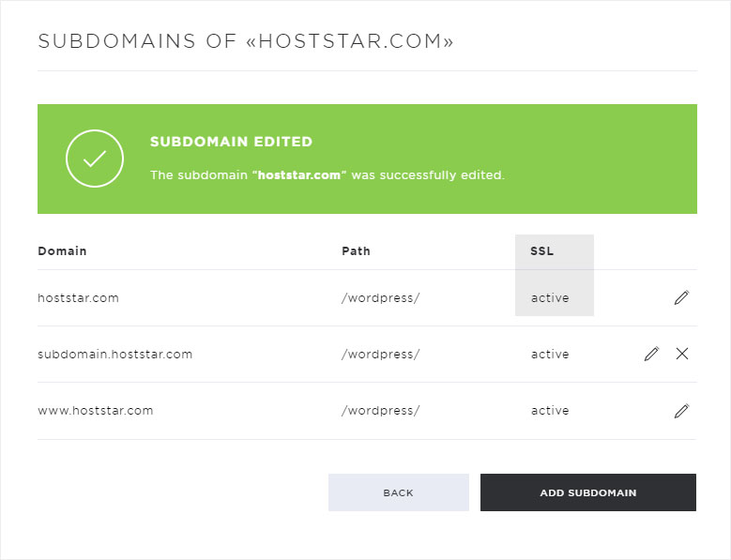Image resolution: width=731 pixels, height=560 pixels.
Task: Select the Path column header
Action: point(356,251)
